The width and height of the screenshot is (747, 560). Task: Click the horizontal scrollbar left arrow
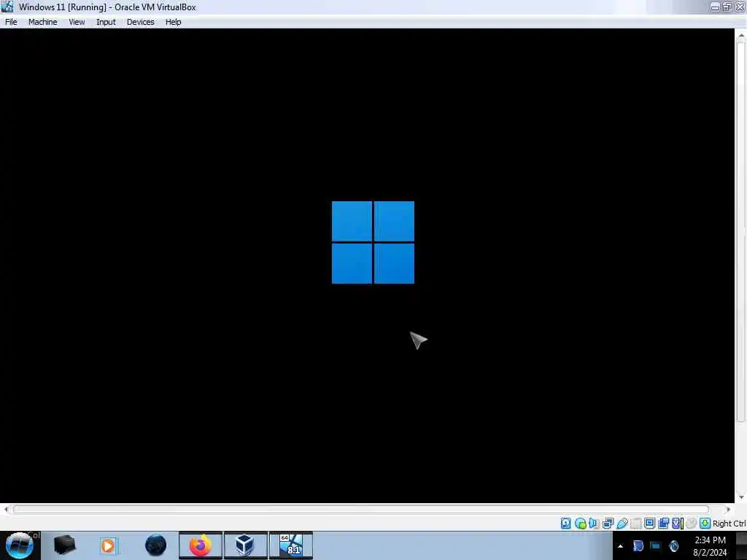(6, 510)
